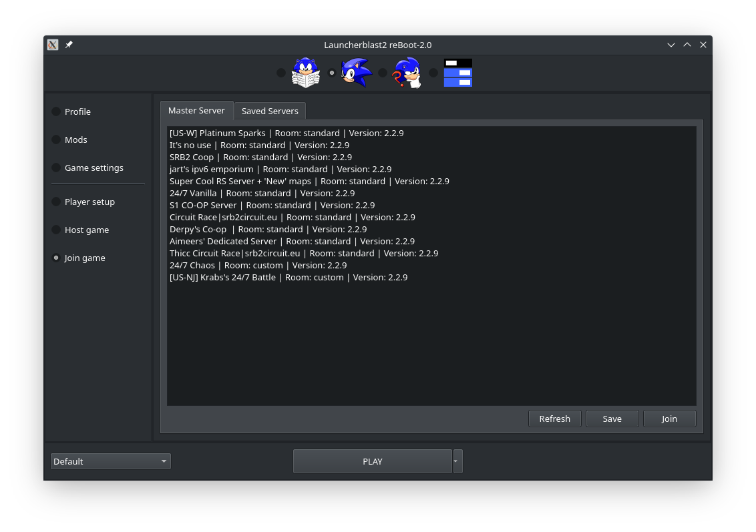The width and height of the screenshot is (756, 532).
Task: Select the radio button before question-mark Sonic
Action: 383,73
